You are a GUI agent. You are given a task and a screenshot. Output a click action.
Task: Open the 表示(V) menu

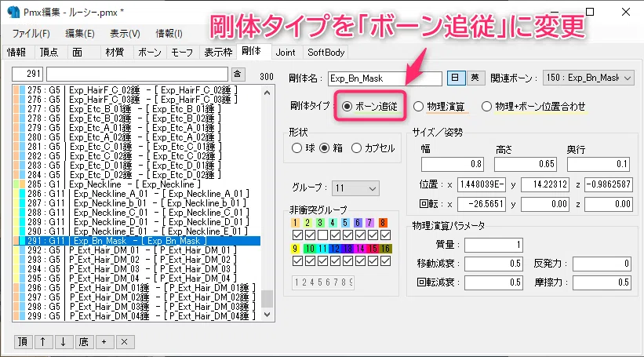pyautogui.click(x=125, y=33)
